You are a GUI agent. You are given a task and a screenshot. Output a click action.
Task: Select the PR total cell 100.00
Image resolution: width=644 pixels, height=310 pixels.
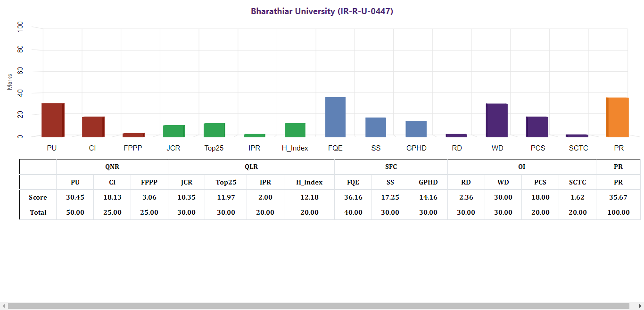tap(618, 212)
